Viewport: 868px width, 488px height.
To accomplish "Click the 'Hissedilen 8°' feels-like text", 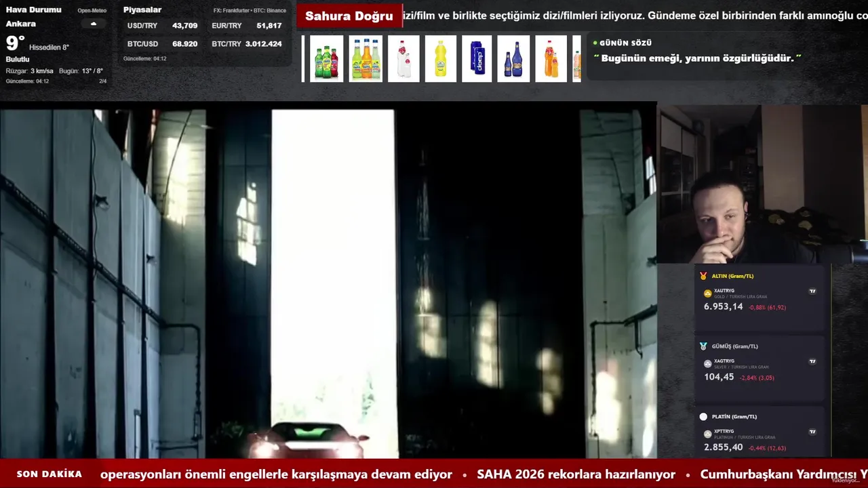I will click(x=49, y=47).
